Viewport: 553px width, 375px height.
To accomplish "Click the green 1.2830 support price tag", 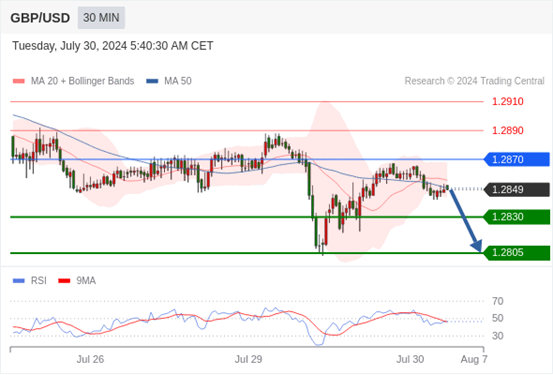I will (x=516, y=217).
